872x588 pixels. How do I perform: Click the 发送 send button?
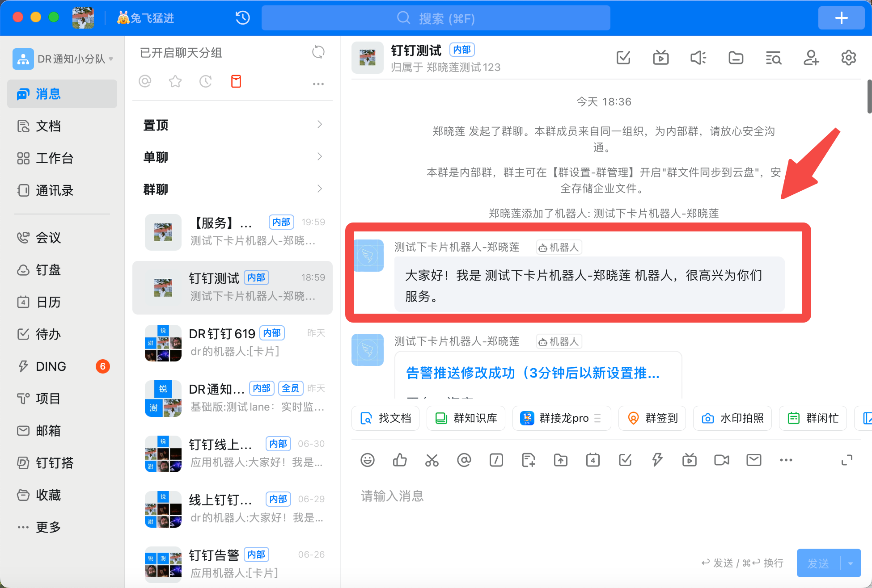(818, 563)
